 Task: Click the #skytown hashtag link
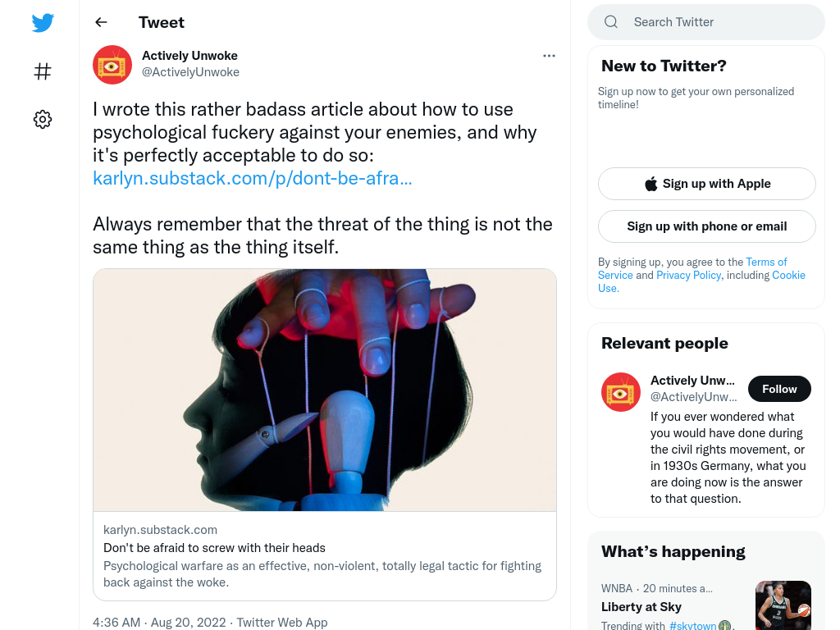[692, 625]
